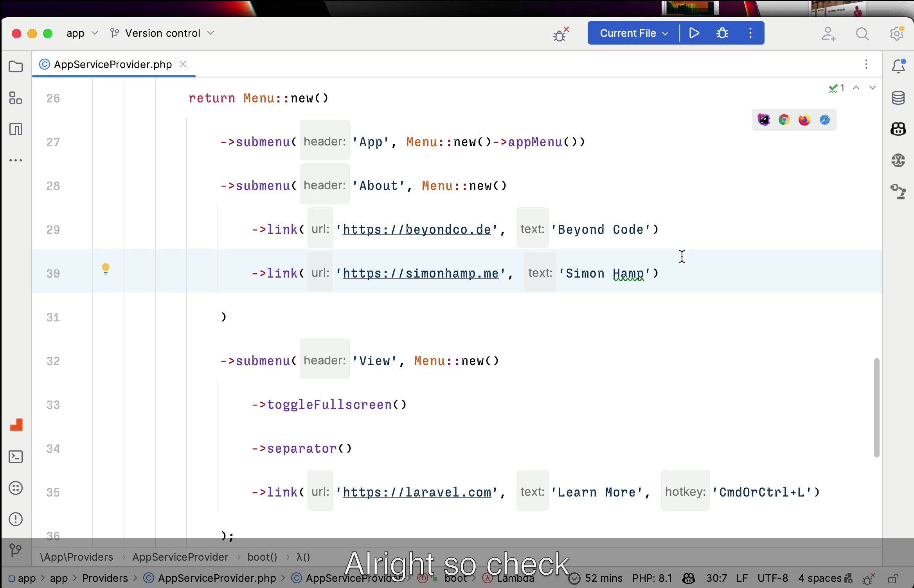Open the Terminal tool window
The height and width of the screenshot is (588, 914).
click(16, 457)
